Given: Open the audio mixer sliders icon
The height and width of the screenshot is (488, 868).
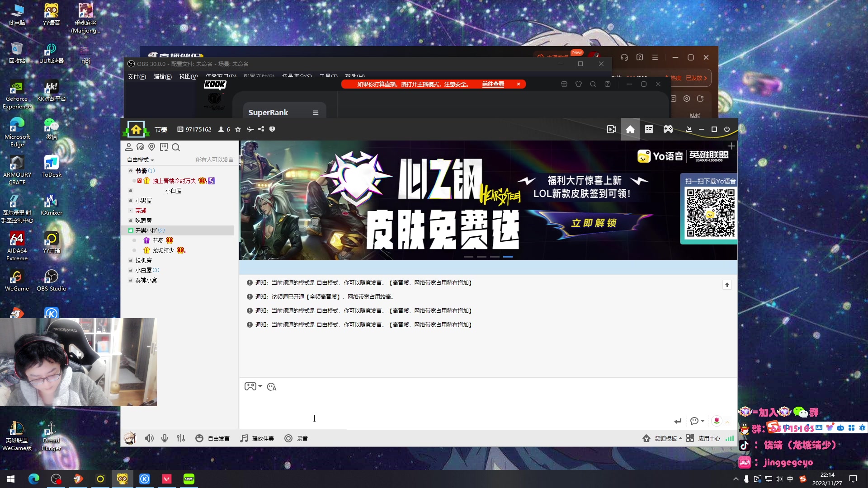Looking at the screenshot, I should (x=181, y=438).
